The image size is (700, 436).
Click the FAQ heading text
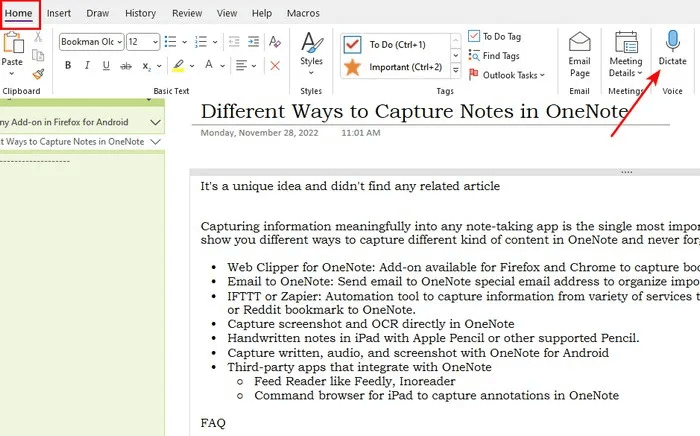click(x=213, y=423)
